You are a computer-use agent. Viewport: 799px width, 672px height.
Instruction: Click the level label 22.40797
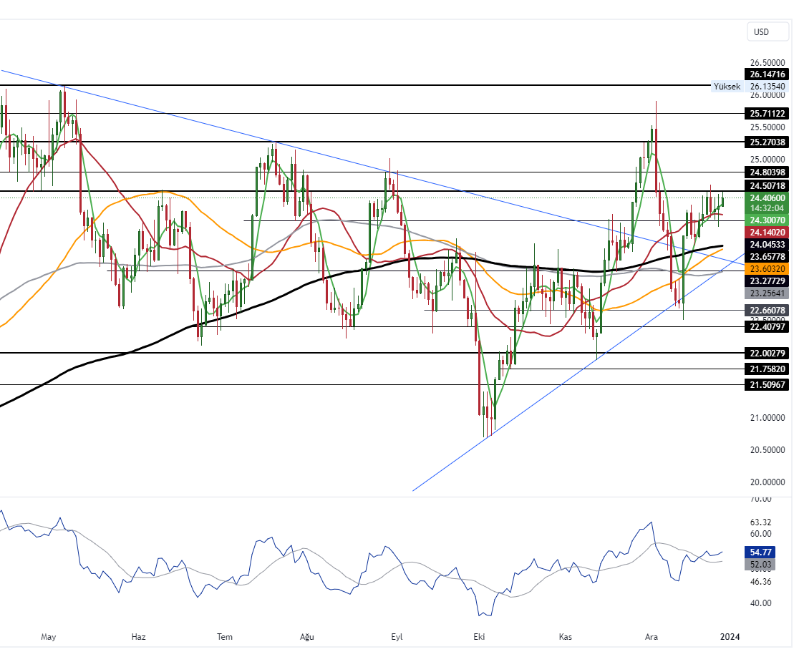pyautogui.click(x=766, y=327)
